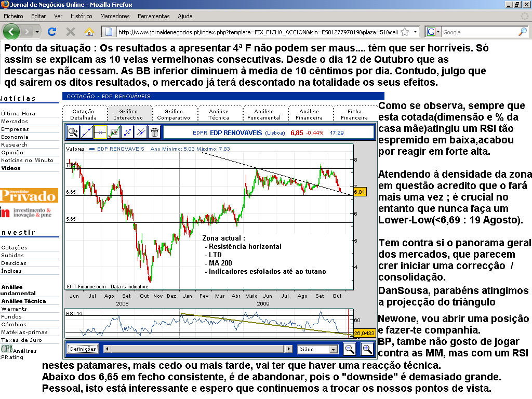Viewport: 532px width, 399px height.
Task: Click the chart horizontal scrollbar track
Action: tap(198, 349)
